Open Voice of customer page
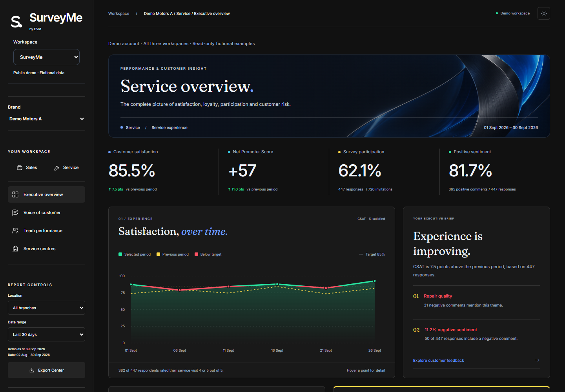 click(46, 212)
